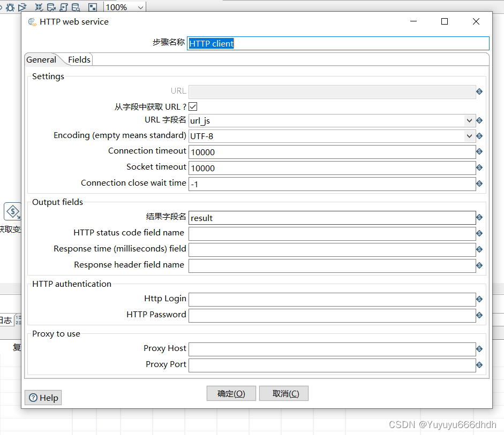Viewport: 504px width, 435px height.
Task: Uncheck the 从字段中获取 URL checkbox
Action: 192,106
